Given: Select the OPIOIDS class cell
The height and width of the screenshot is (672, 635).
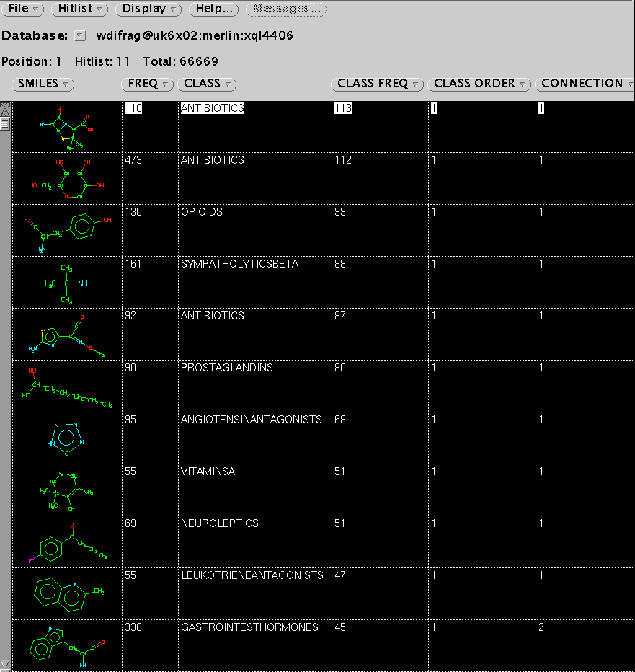Looking at the screenshot, I should [x=202, y=212].
